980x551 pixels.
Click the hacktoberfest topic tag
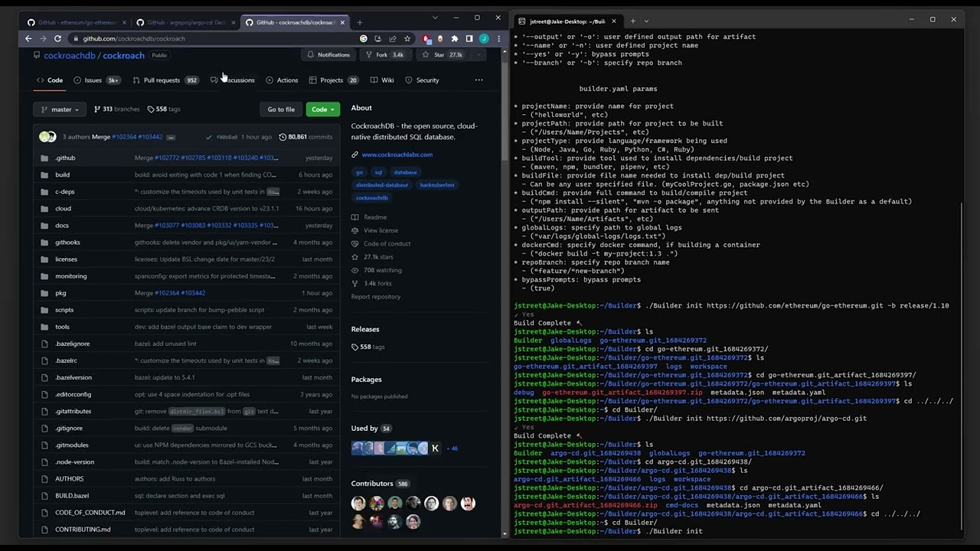click(x=437, y=184)
